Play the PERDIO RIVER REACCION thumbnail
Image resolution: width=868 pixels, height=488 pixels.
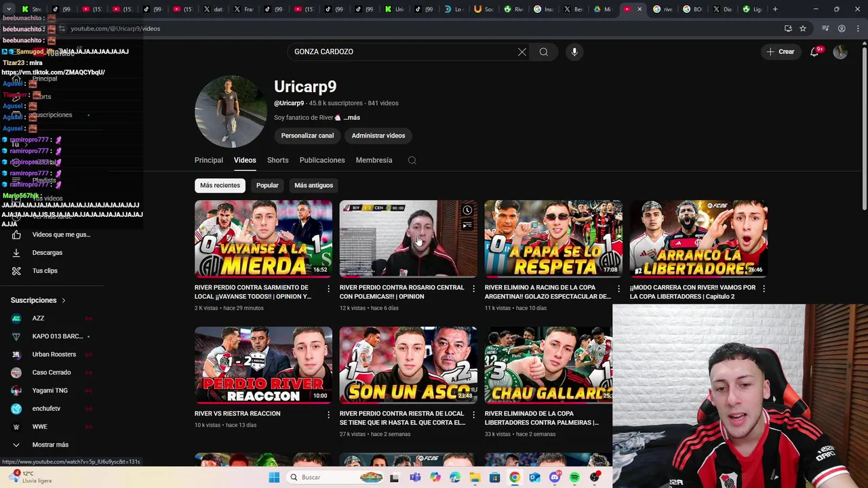(x=263, y=365)
